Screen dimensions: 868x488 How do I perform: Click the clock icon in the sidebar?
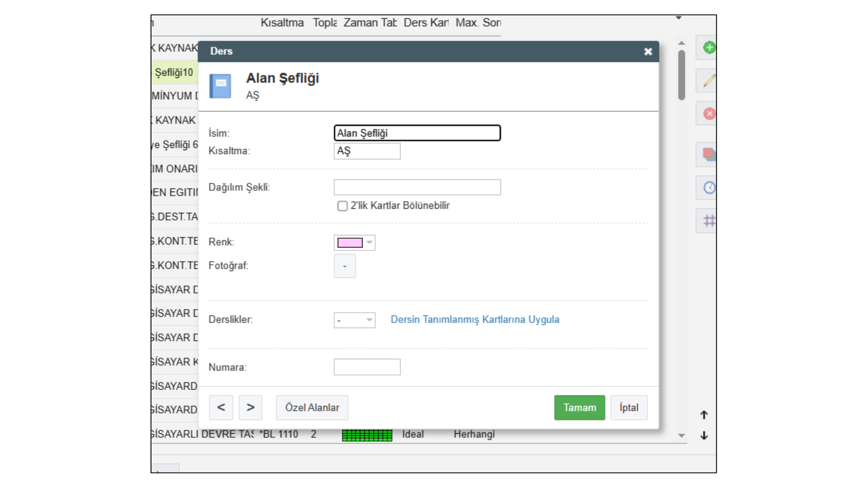pos(709,188)
